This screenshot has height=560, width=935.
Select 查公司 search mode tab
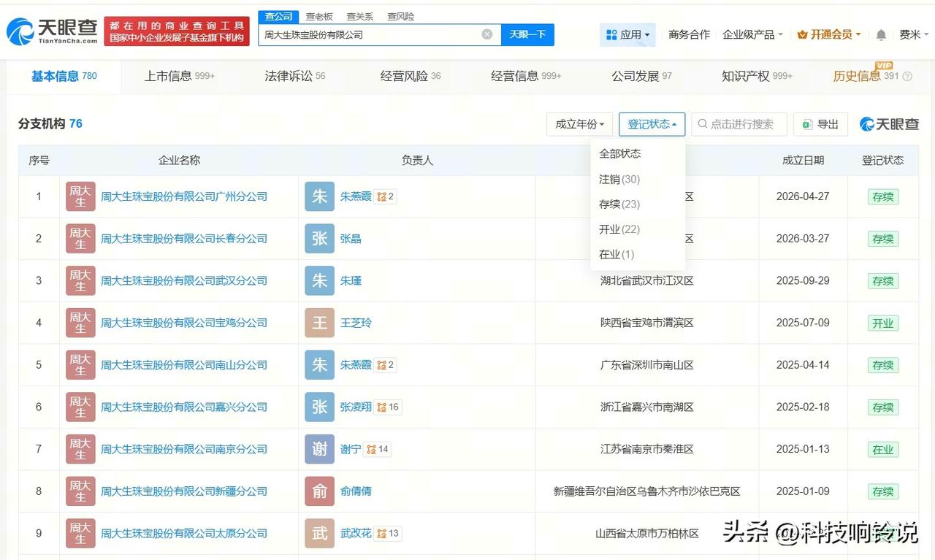click(x=278, y=16)
